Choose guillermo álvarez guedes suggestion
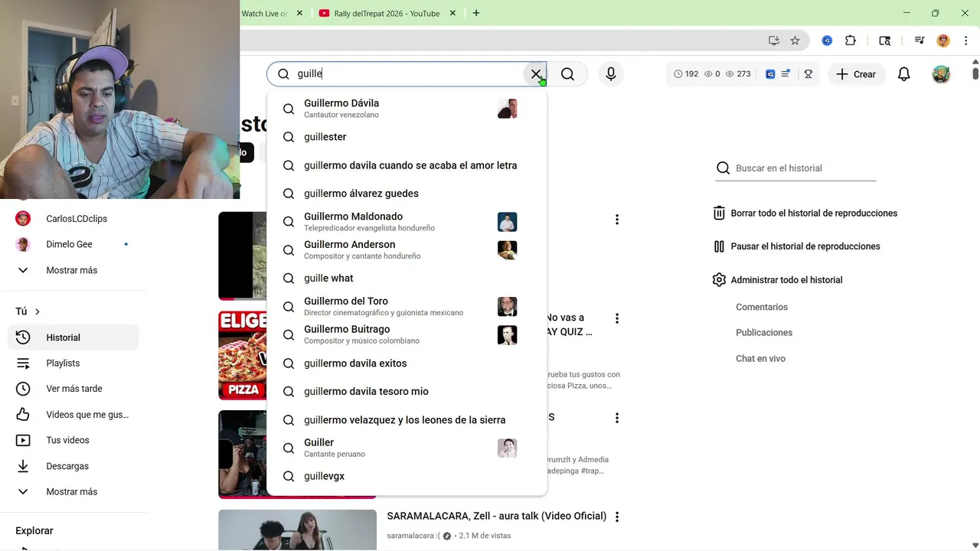980x551 pixels. tap(407, 194)
